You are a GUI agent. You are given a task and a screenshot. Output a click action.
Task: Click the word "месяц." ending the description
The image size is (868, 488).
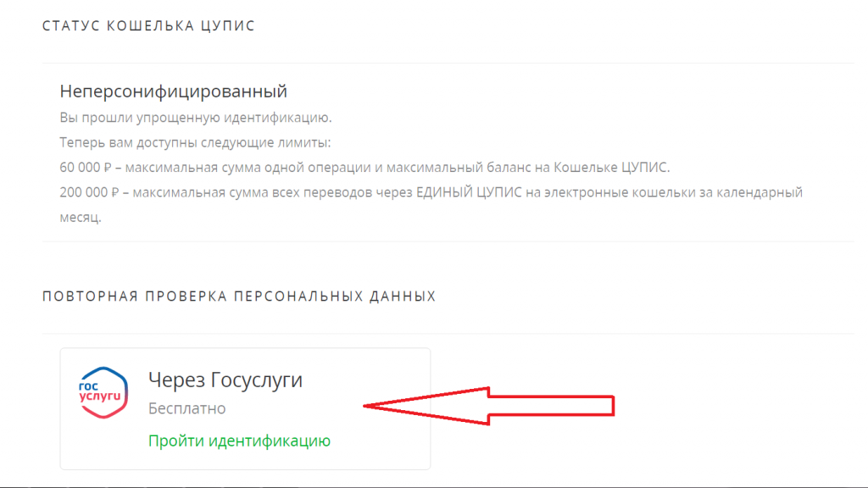[81, 217]
